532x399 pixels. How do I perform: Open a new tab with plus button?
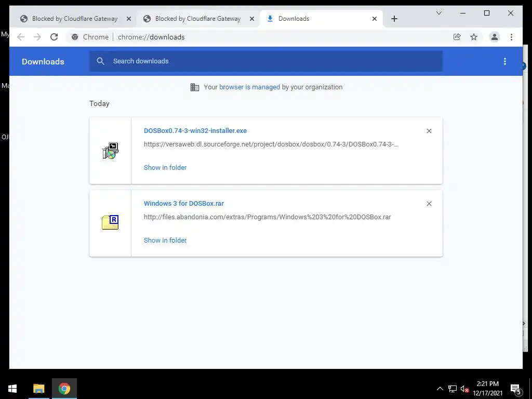tap(394, 19)
